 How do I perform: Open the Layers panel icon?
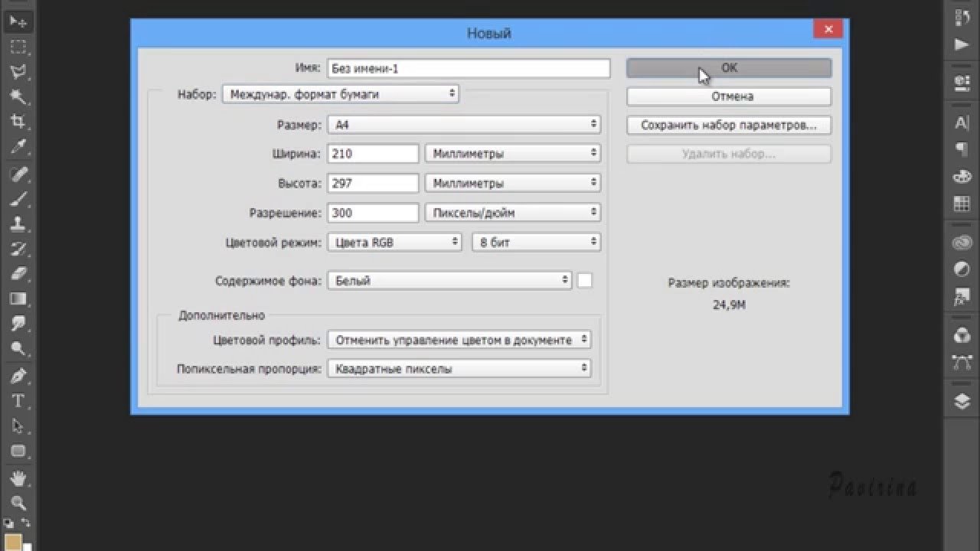coord(962,401)
